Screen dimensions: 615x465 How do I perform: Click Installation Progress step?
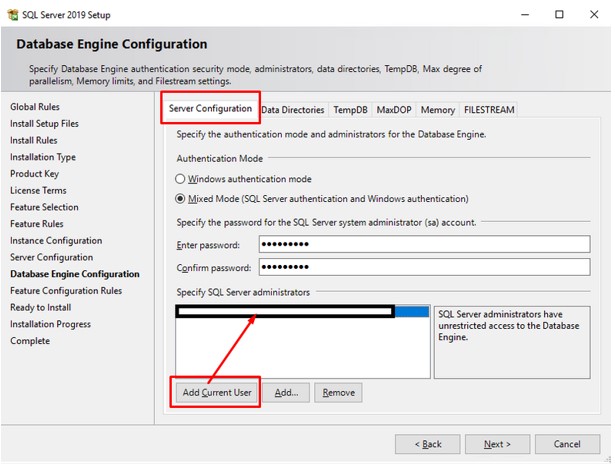click(51, 324)
